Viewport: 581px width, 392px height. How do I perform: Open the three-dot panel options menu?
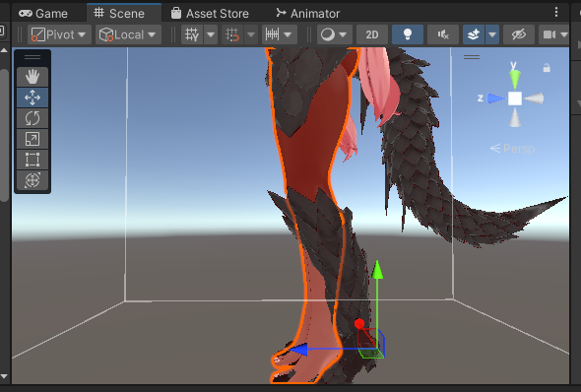tap(556, 12)
